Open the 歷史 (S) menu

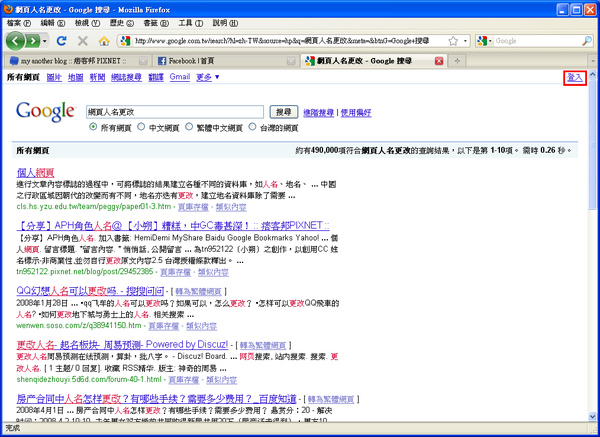coord(122,23)
